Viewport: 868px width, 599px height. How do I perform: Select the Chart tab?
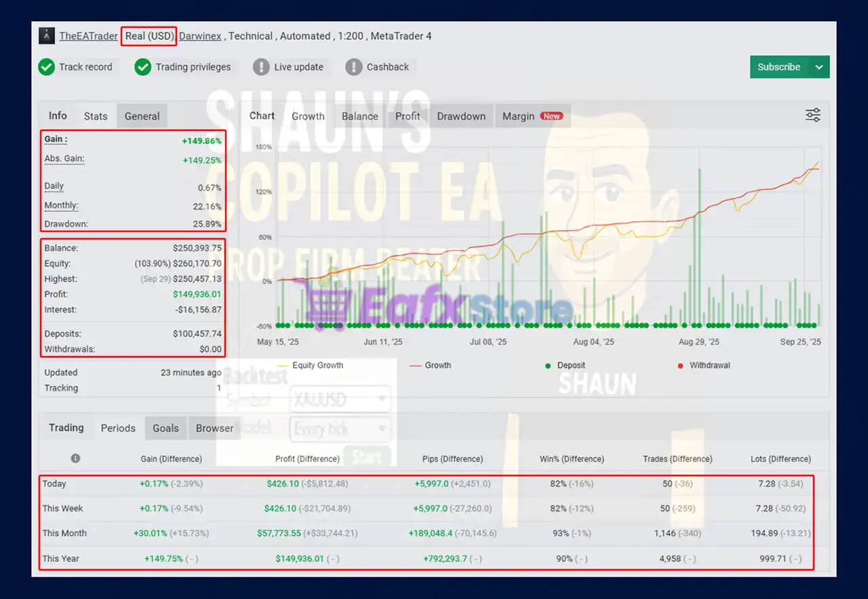click(262, 115)
